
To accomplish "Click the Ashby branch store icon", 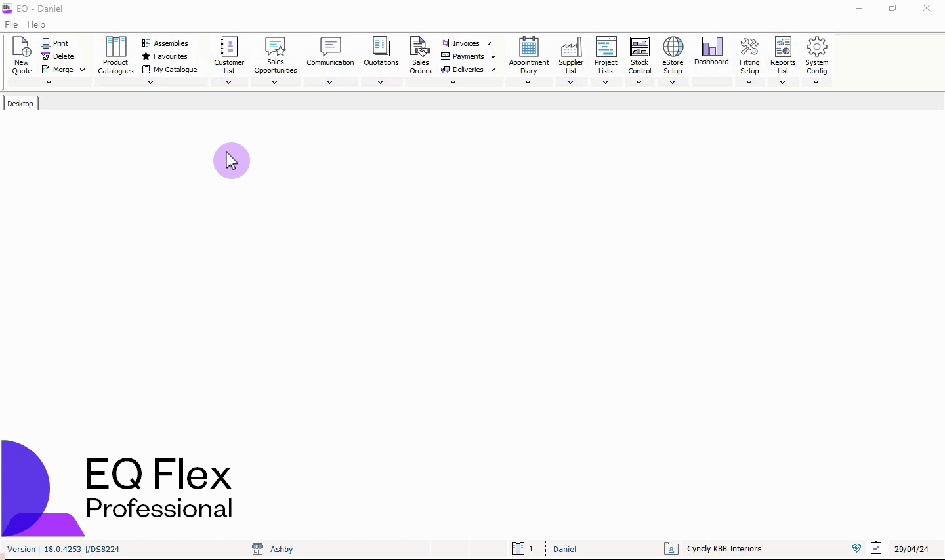I will pyautogui.click(x=258, y=549).
